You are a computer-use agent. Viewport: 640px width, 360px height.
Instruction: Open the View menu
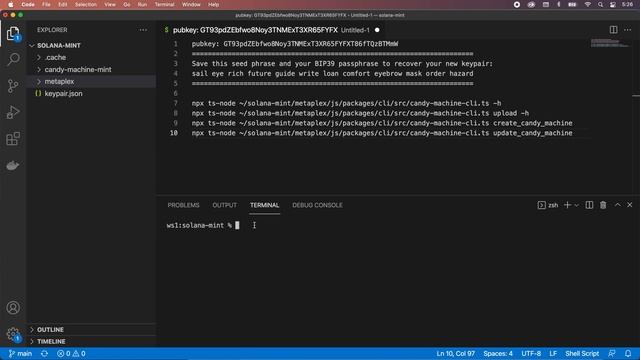point(110,4)
